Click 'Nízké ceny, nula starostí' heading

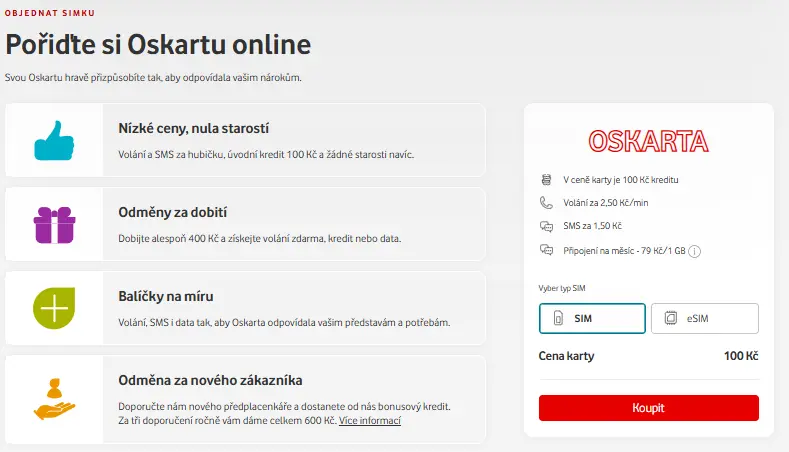194,128
